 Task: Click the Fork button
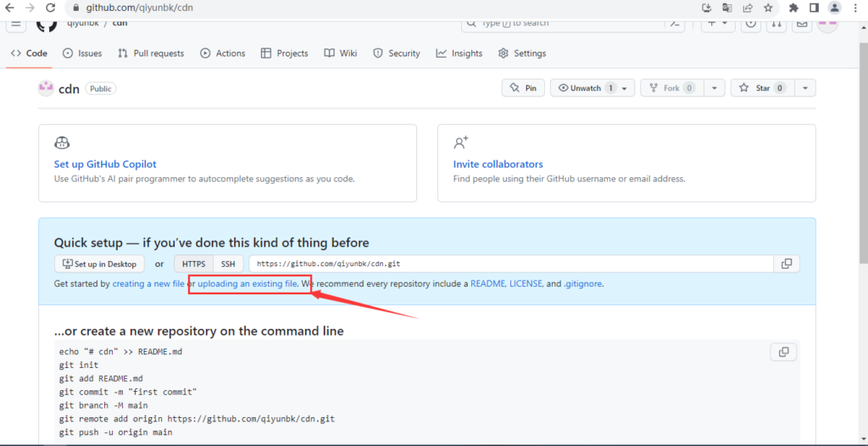pyautogui.click(x=672, y=88)
